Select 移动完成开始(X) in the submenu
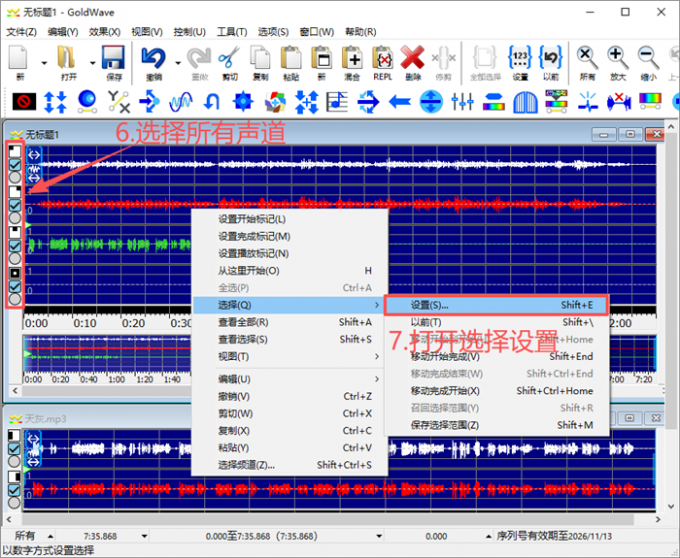This screenshot has height=558, width=680. (x=496, y=391)
